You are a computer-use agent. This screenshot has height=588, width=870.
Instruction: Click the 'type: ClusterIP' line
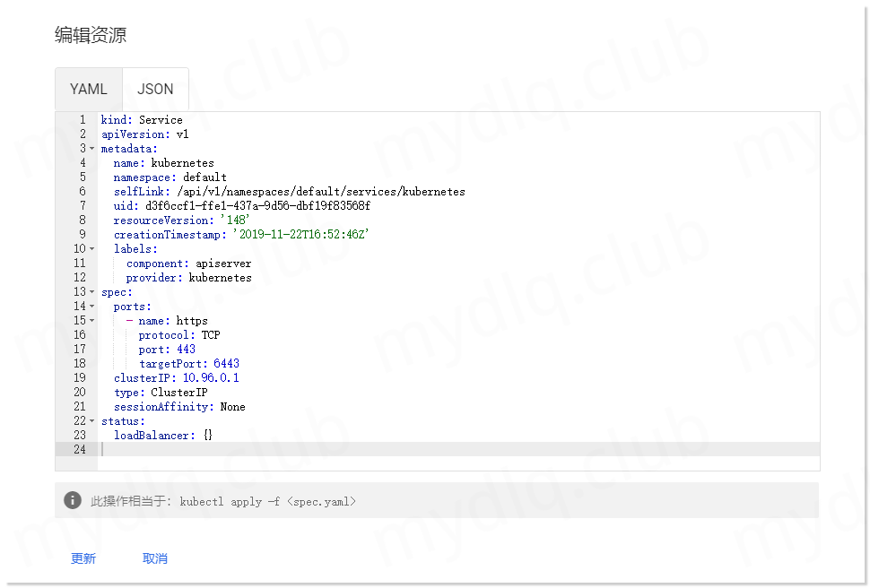[x=161, y=393]
